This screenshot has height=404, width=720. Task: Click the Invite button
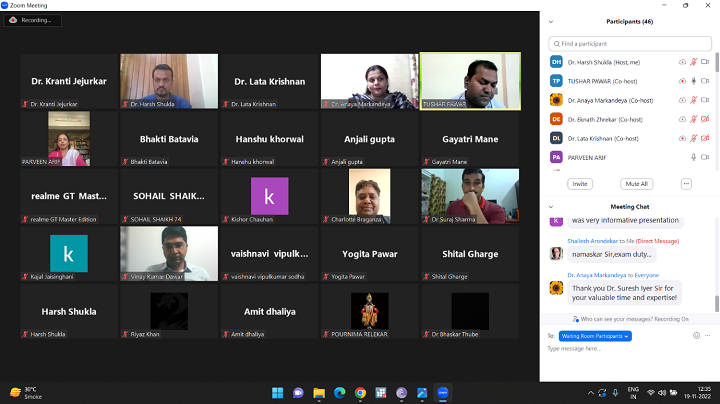tap(580, 184)
